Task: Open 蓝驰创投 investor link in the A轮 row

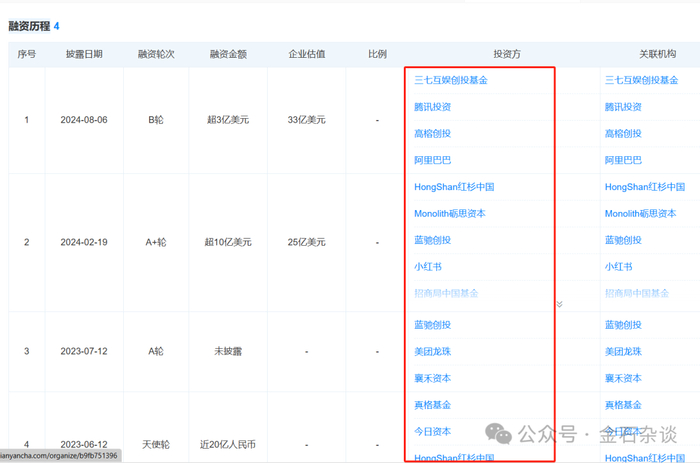Action: [x=432, y=325]
